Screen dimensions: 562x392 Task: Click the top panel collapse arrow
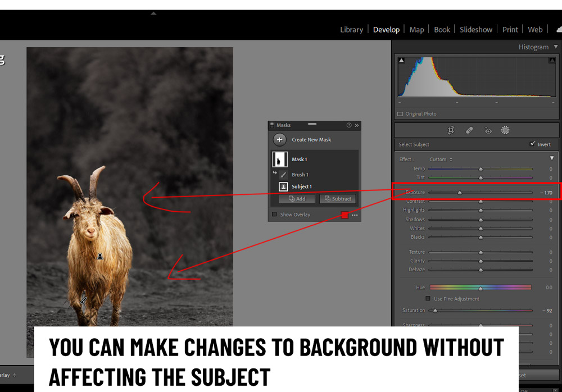tap(153, 13)
